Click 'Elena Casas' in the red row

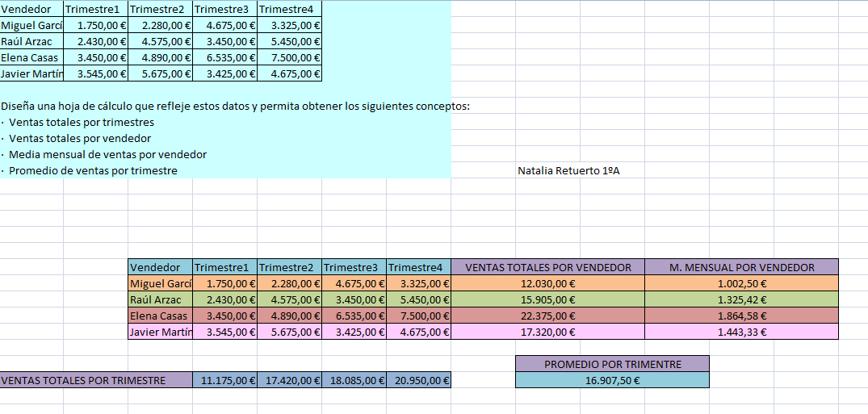161,316
